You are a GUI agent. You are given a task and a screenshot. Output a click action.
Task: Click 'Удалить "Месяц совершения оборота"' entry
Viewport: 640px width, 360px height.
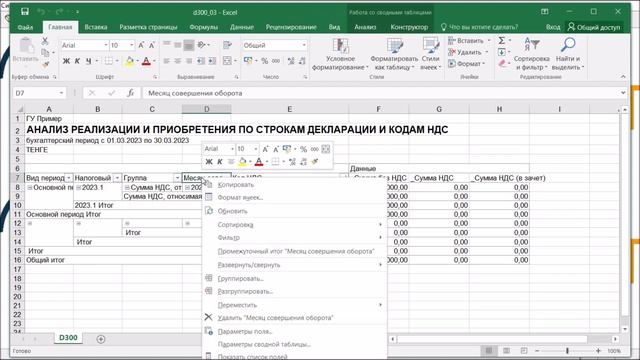coord(294,318)
